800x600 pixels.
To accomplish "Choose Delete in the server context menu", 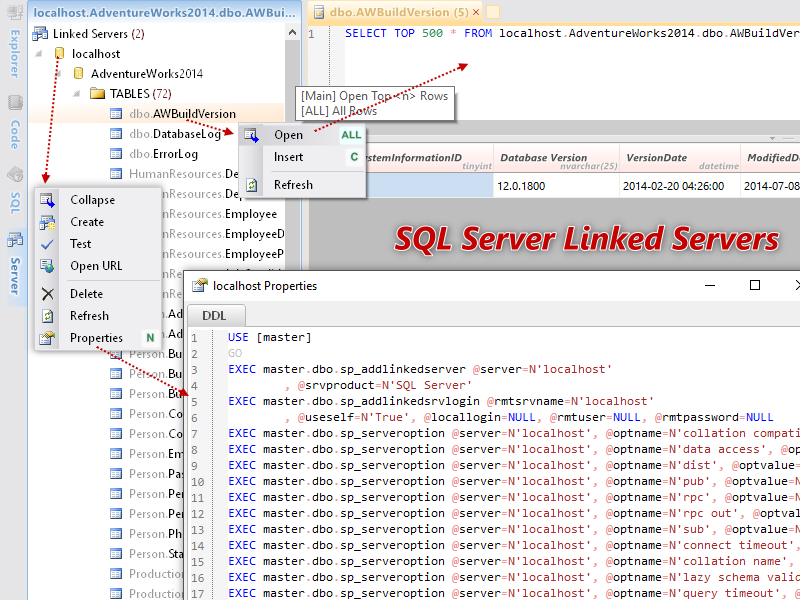I will click(98, 294).
